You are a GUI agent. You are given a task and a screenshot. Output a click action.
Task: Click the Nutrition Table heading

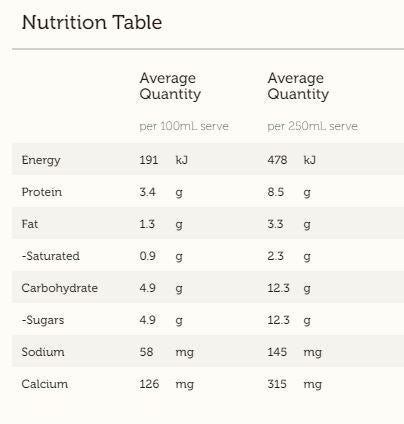92,23
